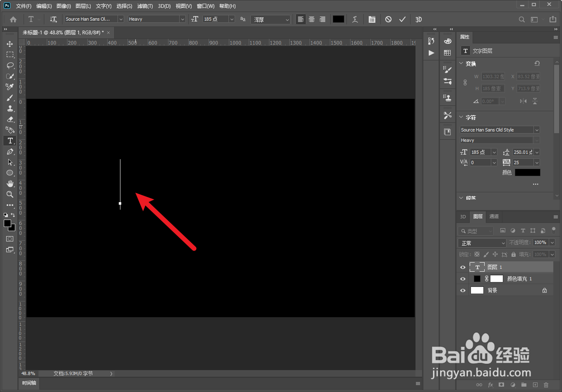Open the 文件(F) menu
562x392 pixels.
click(24, 6)
